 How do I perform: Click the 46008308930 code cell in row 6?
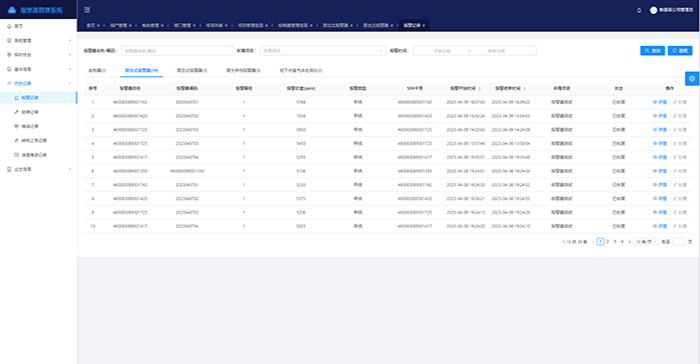tap(187, 171)
